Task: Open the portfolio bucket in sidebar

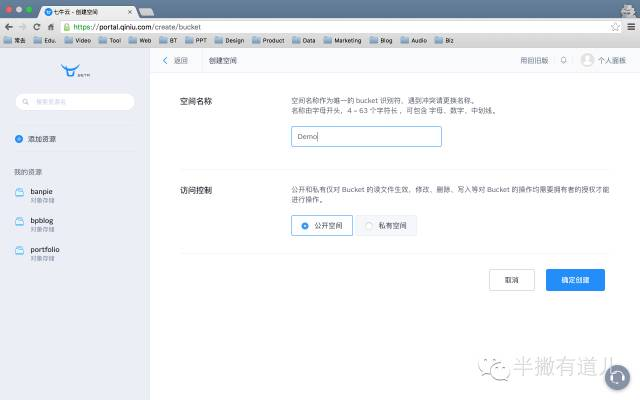Action: [43, 251]
